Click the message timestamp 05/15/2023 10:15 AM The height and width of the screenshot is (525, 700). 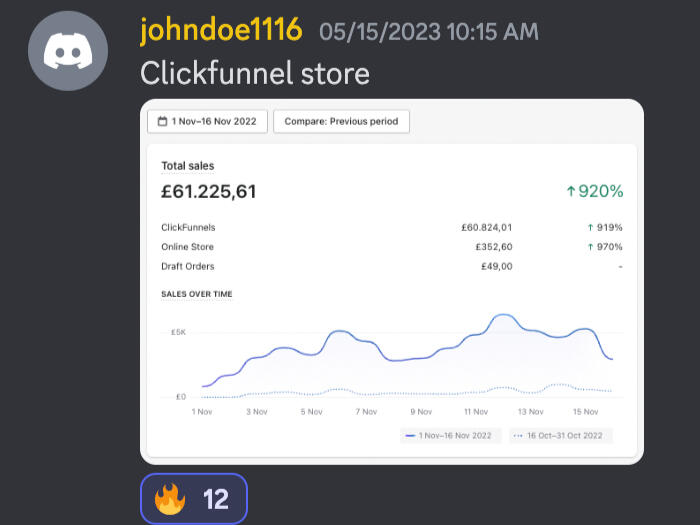coord(428,32)
